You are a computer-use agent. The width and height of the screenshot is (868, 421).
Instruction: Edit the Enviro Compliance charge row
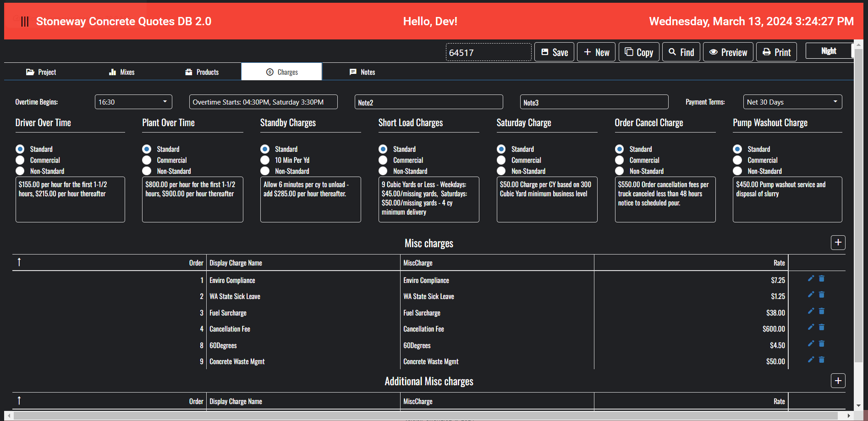pyautogui.click(x=811, y=278)
